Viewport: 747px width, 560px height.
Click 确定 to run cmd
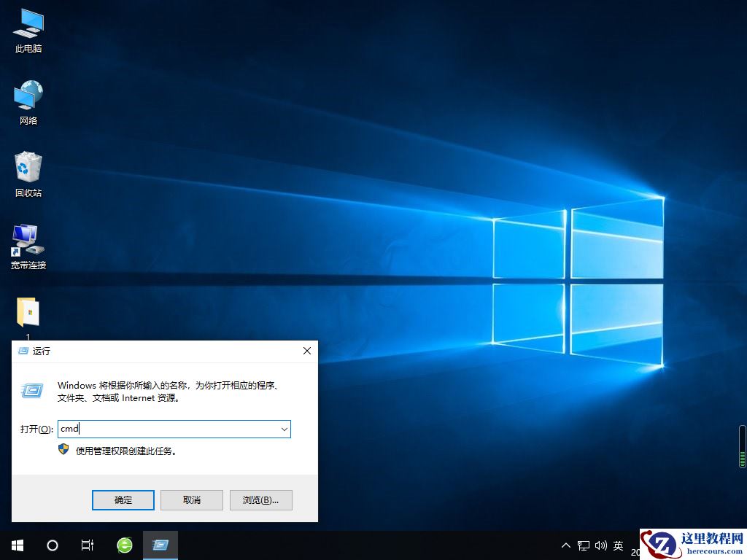(x=123, y=499)
